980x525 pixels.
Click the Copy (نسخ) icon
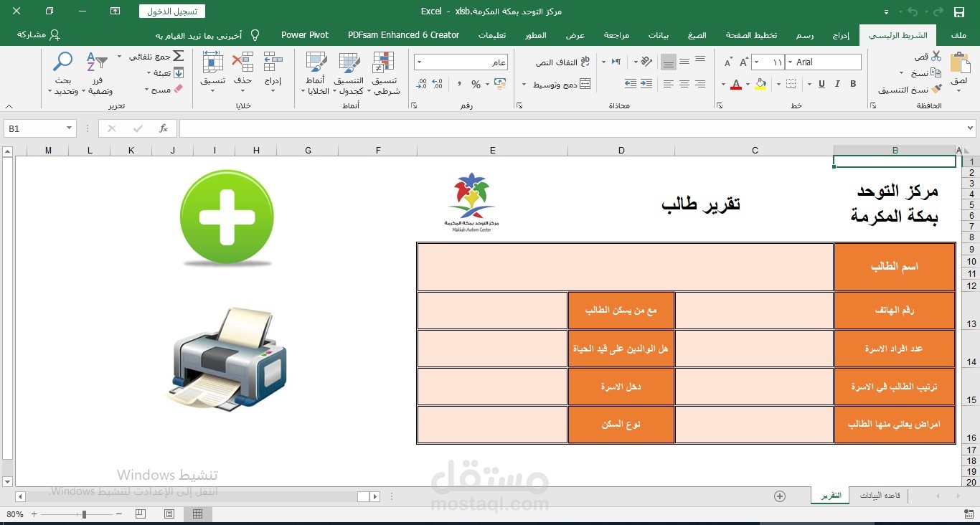pos(936,73)
